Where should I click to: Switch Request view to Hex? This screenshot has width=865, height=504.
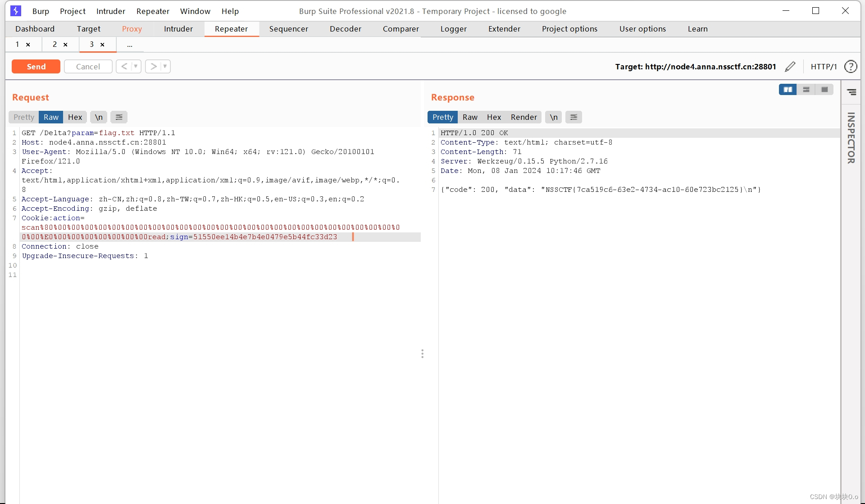[x=75, y=117]
